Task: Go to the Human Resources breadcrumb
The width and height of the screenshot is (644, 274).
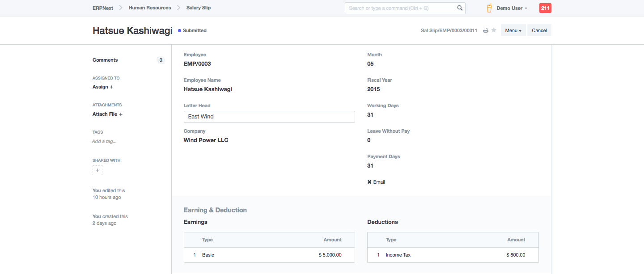Action: [149, 8]
